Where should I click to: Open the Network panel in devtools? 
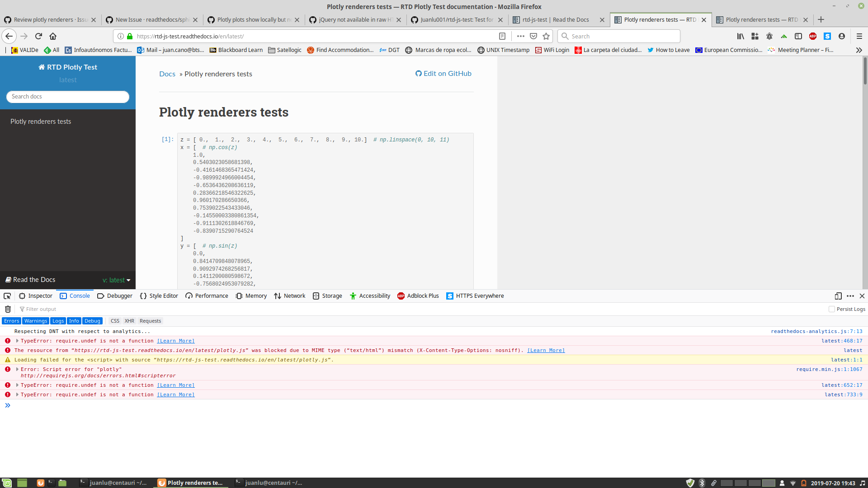(x=289, y=296)
